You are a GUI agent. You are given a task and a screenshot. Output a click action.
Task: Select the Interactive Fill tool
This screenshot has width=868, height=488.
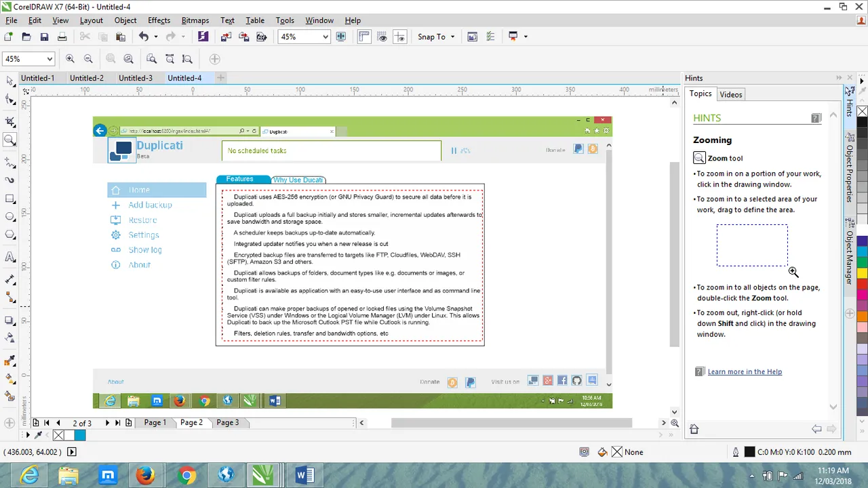coord(9,378)
